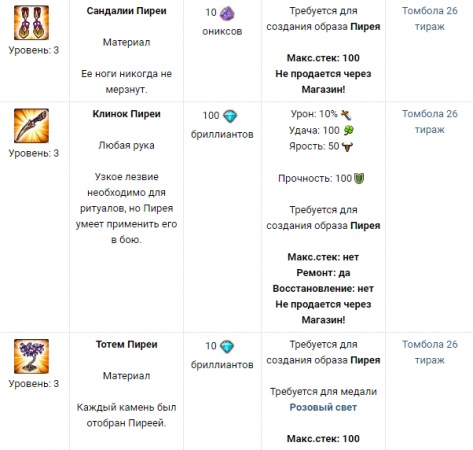The image size is (473, 450).
Task: Click Прочность: 100 stat line
Action: 321,179
